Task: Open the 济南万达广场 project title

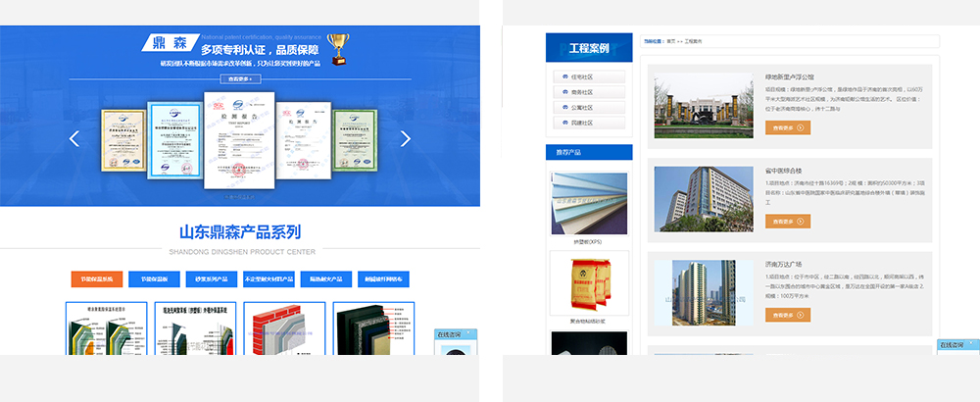Action: [783, 265]
